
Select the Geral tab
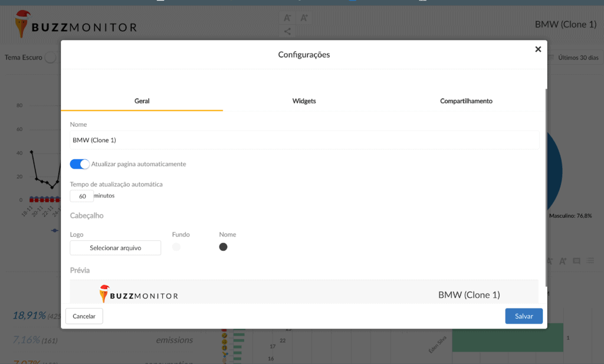pyautogui.click(x=142, y=101)
